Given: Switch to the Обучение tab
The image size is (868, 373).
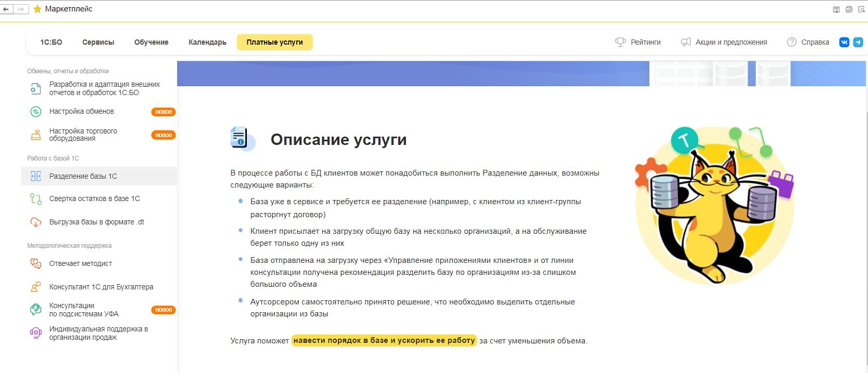Looking at the screenshot, I should [x=151, y=42].
